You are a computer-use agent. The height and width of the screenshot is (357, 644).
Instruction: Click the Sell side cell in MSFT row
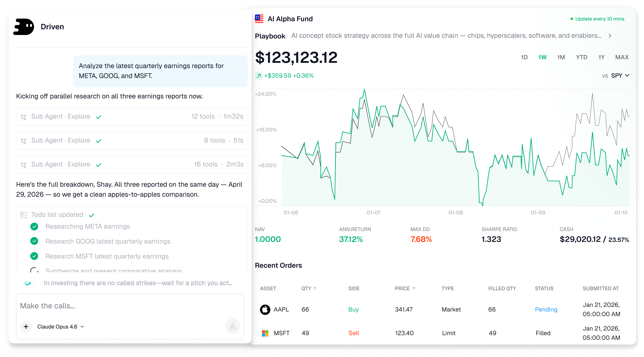354,333
